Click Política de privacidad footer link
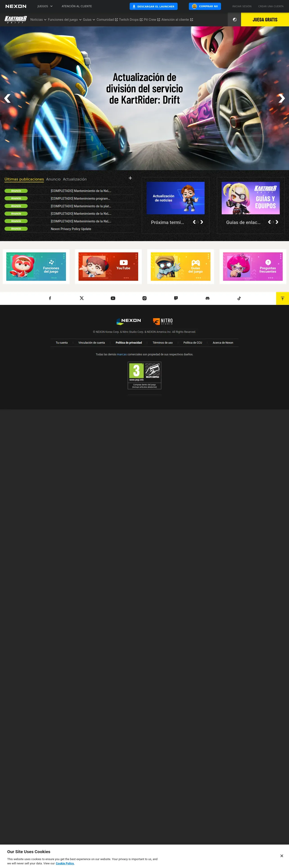This screenshot has height=868, width=289. tap(129, 343)
